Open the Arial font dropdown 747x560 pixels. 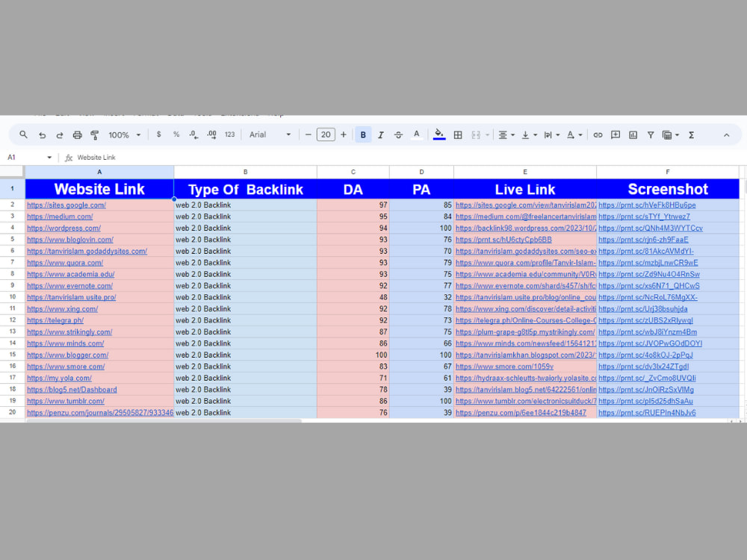click(270, 134)
